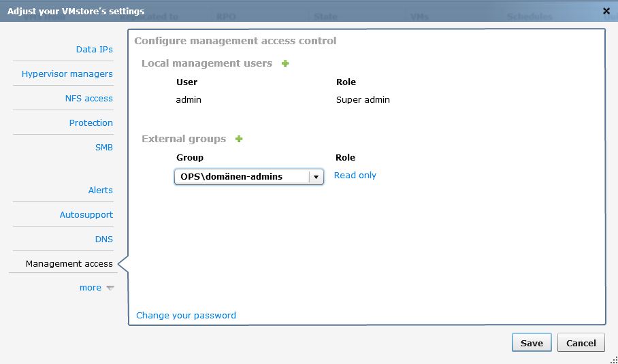The image size is (618, 364).
Task: Select the Management access tab
Action: 69,264
